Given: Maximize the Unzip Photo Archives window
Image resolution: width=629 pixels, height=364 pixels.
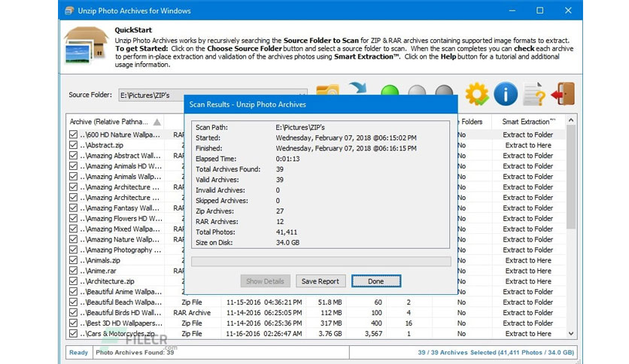Looking at the screenshot, I should click(x=540, y=11).
